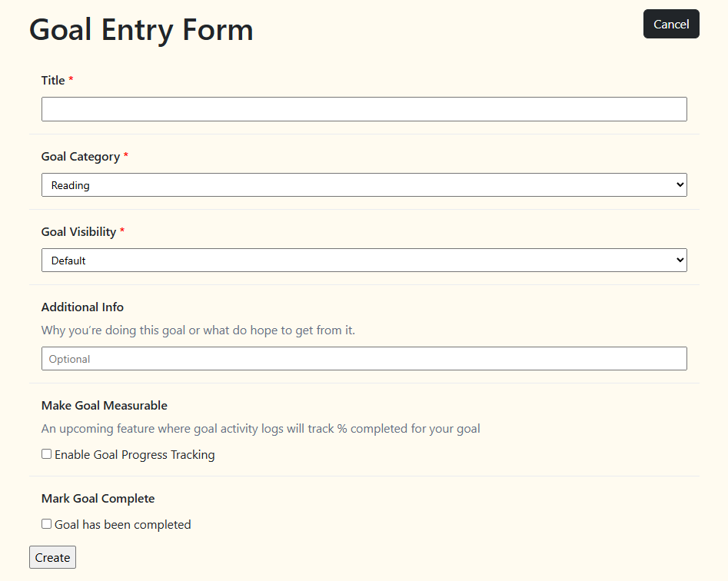
Task: Check the Goal has been completed box
Action: tap(46, 524)
